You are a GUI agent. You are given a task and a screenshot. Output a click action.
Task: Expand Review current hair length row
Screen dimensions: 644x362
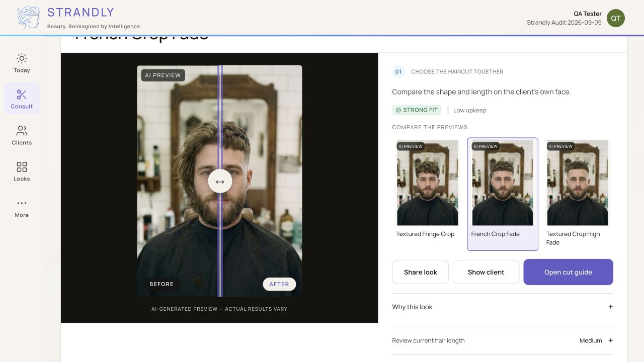503,340
